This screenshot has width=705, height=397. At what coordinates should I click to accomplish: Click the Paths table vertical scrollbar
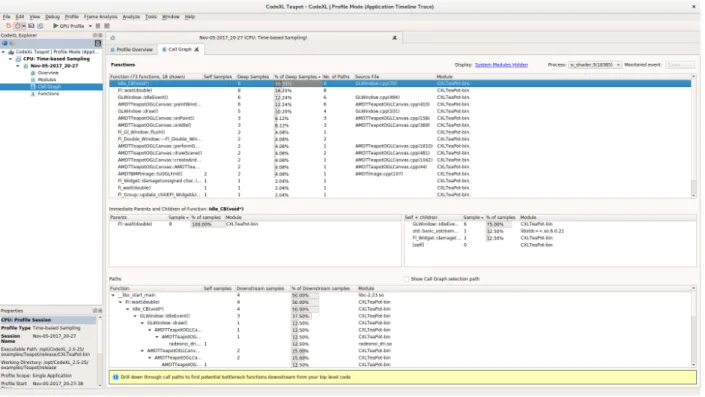[693, 326]
